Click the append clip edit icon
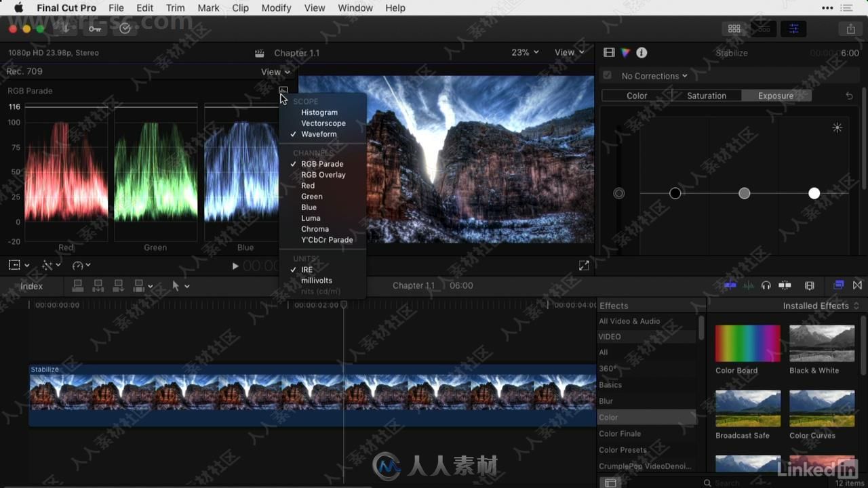Screen dimensions: 868x488 click(119, 286)
